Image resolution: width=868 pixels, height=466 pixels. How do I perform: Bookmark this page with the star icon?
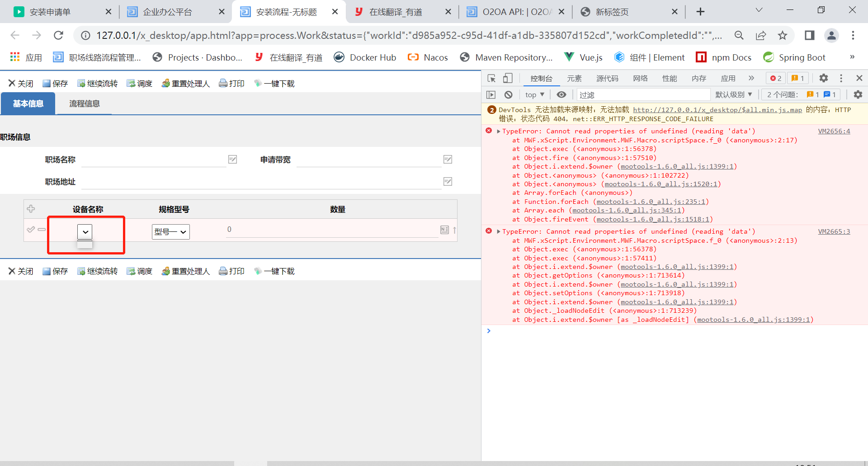coord(783,36)
